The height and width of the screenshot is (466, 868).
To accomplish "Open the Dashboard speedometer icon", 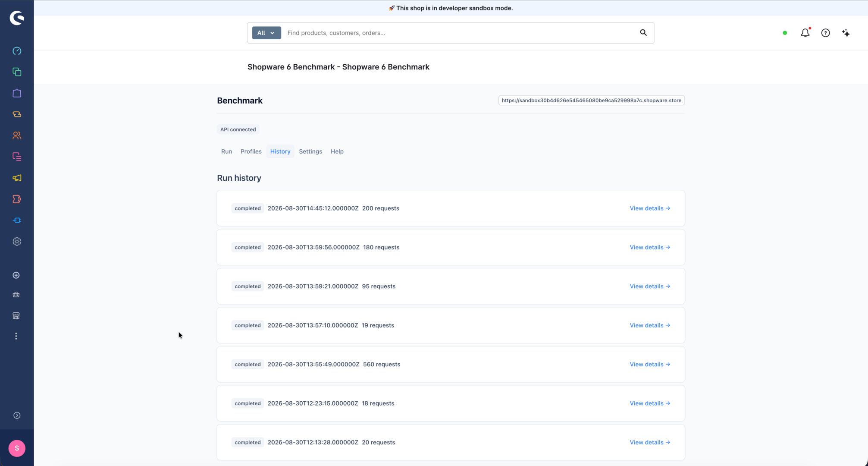I will pos(17,51).
